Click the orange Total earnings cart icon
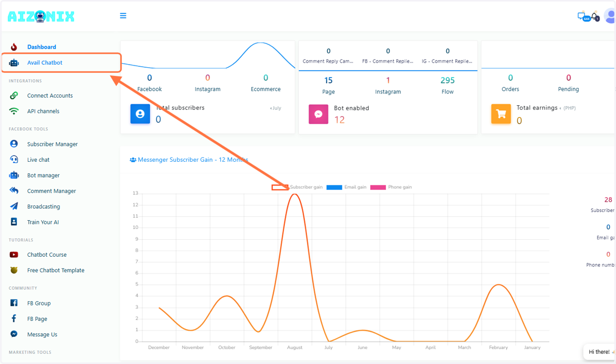 [x=501, y=114]
